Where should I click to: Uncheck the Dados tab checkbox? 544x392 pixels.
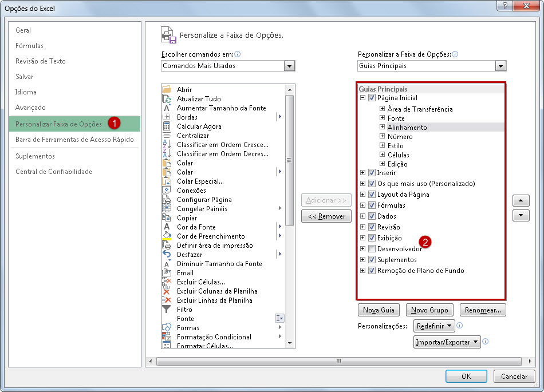[x=372, y=216]
